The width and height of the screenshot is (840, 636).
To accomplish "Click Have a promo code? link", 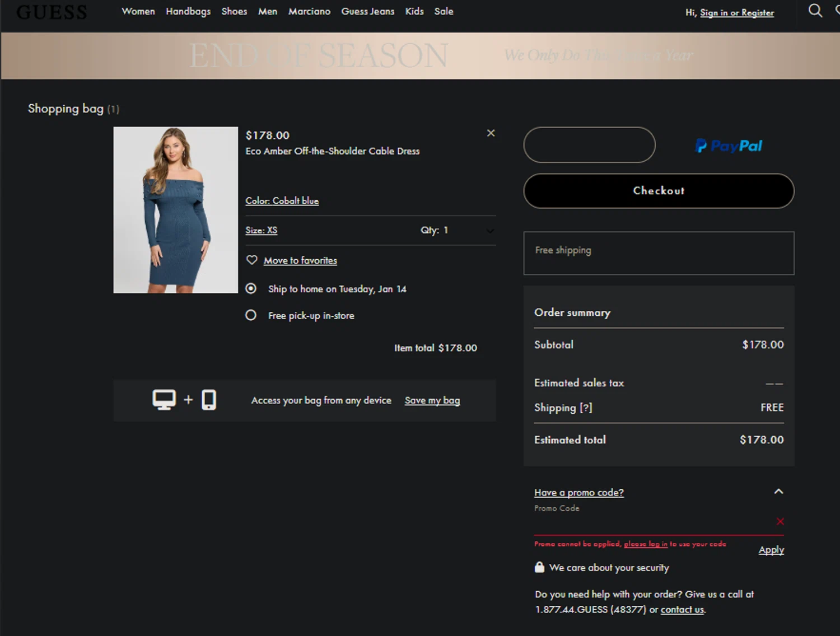I will 578,493.
